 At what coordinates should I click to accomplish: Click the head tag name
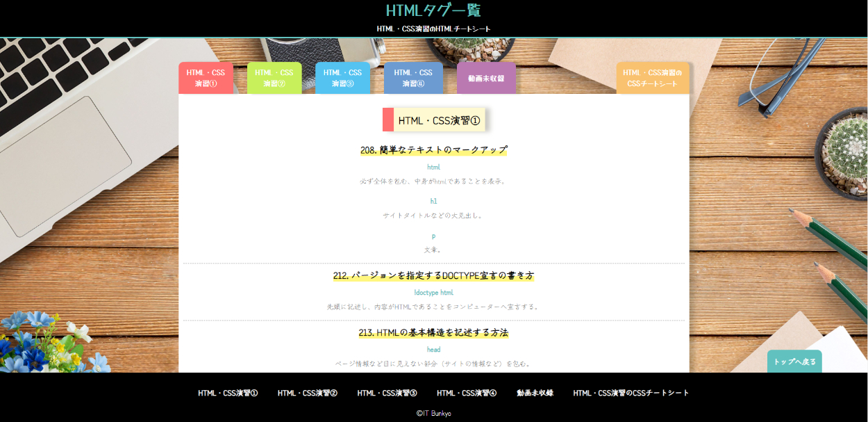click(x=433, y=350)
